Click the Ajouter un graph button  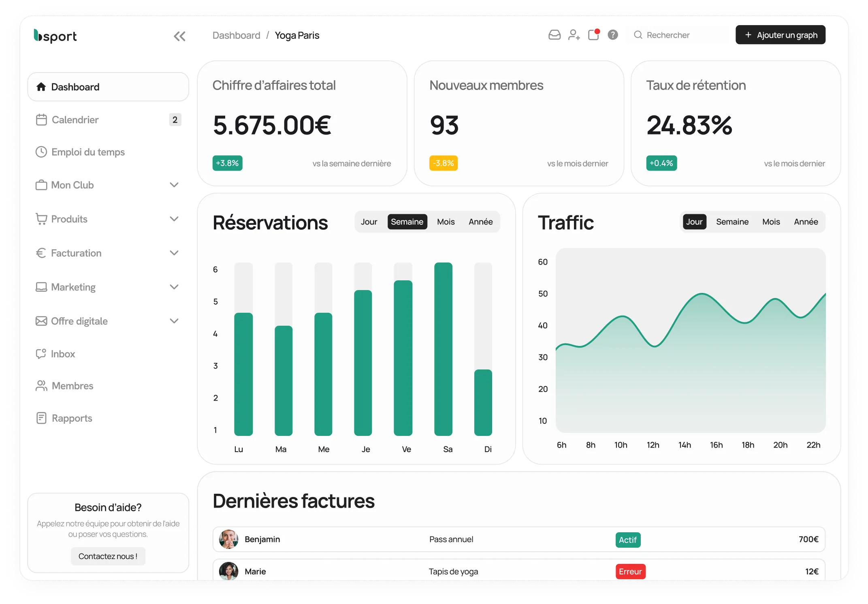(x=781, y=35)
